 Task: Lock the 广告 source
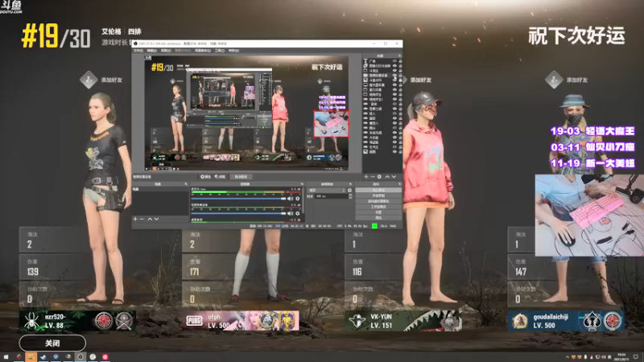pos(400,61)
